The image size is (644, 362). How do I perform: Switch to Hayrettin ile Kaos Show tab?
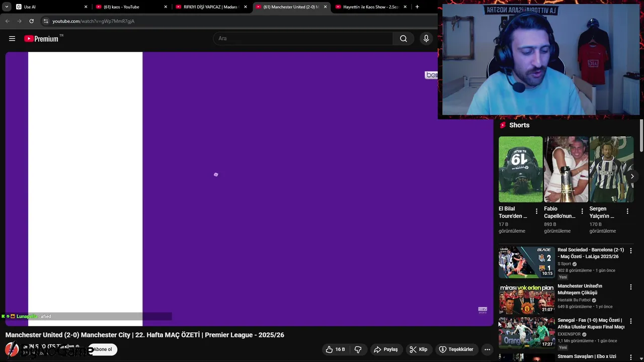370,7
